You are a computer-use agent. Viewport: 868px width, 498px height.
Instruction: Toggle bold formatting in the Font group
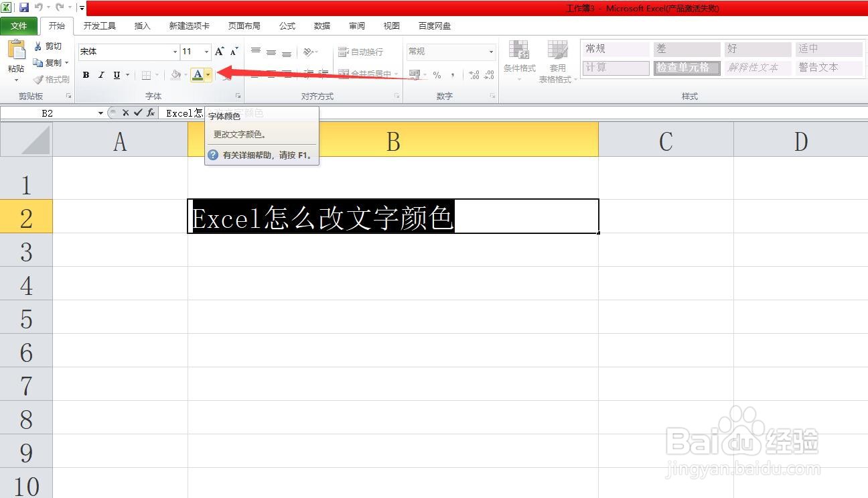[86, 75]
